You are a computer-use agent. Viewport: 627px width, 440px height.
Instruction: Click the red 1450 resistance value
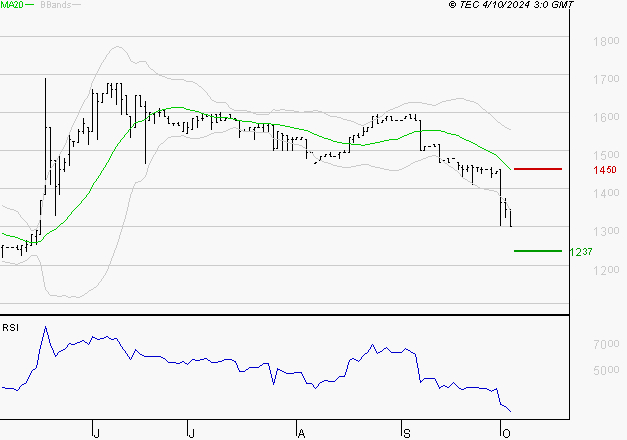coord(605,170)
